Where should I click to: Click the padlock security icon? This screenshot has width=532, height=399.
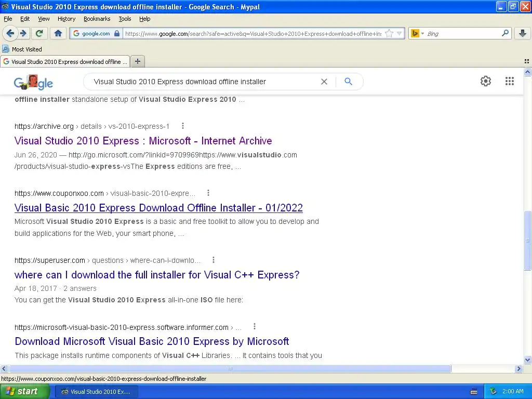pyautogui.click(x=117, y=33)
